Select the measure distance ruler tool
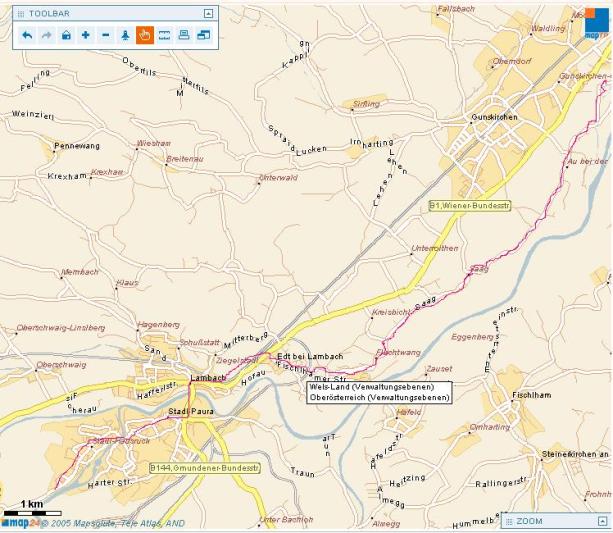Screen dimensions: 613x533 coord(165,35)
